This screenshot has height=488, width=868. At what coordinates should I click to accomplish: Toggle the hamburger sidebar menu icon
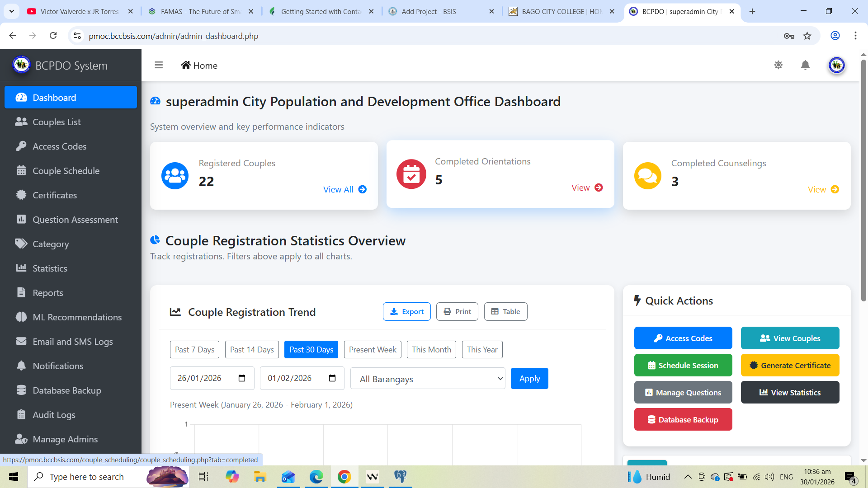tap(159, 65)
